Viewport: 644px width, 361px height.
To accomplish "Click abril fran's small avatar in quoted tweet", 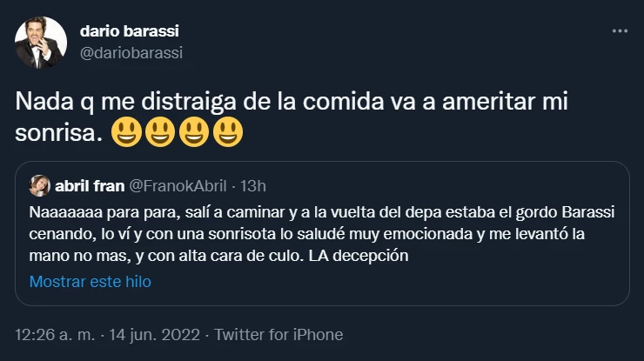I will [39, 185].
